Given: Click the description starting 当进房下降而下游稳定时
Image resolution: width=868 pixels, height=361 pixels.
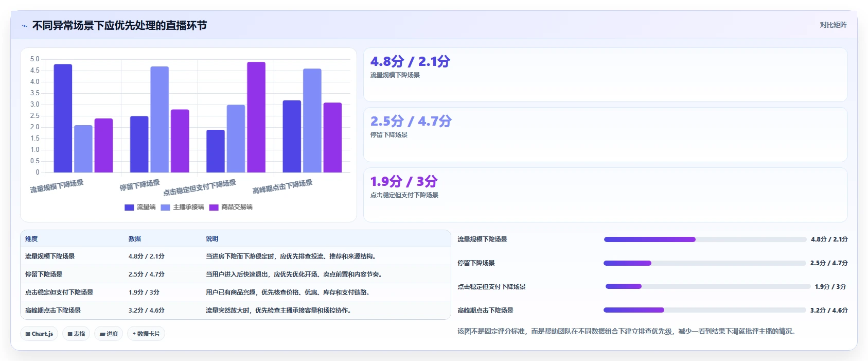Looking at the screenshot, I should pyautogui.click(x=292, y=256).
